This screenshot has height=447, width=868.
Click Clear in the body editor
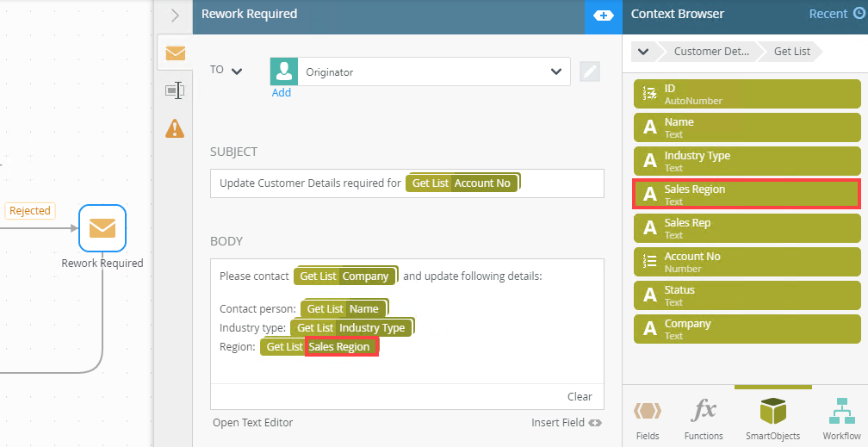click(x=580, y=396)
